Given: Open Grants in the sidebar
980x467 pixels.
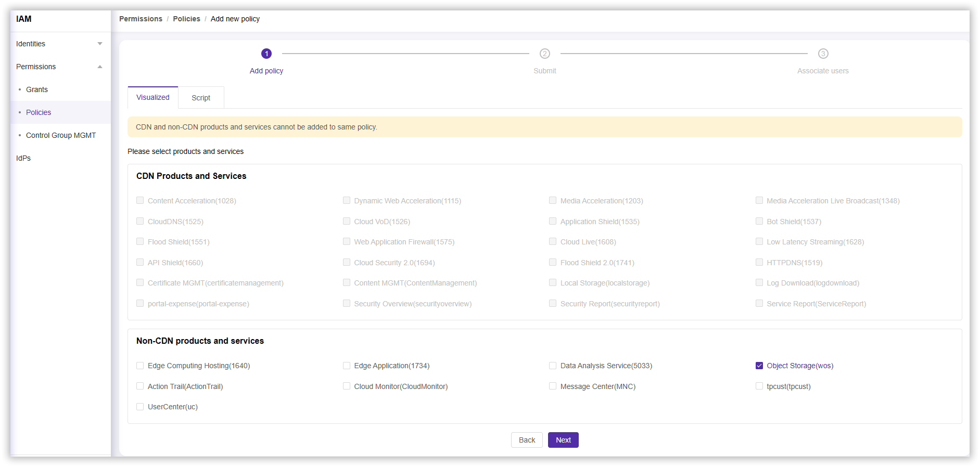Looking at the screenshot, I should pos(37,89).
